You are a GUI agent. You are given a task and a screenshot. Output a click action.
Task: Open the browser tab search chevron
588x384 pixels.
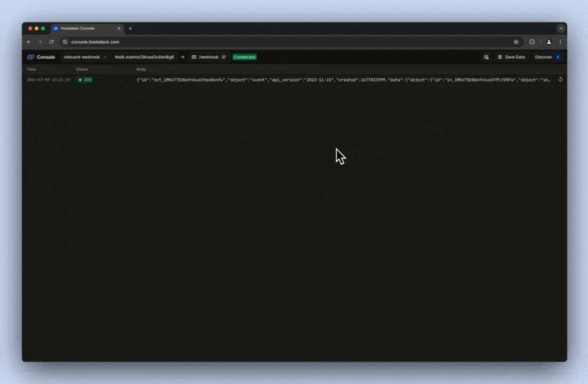click(x=560, y=28)
